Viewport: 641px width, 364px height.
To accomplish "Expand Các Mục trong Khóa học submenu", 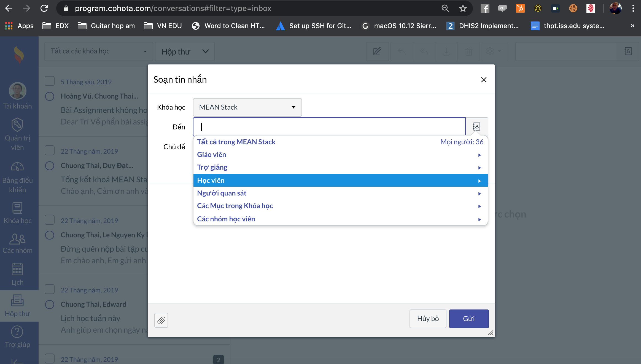I will click(341, 206).
